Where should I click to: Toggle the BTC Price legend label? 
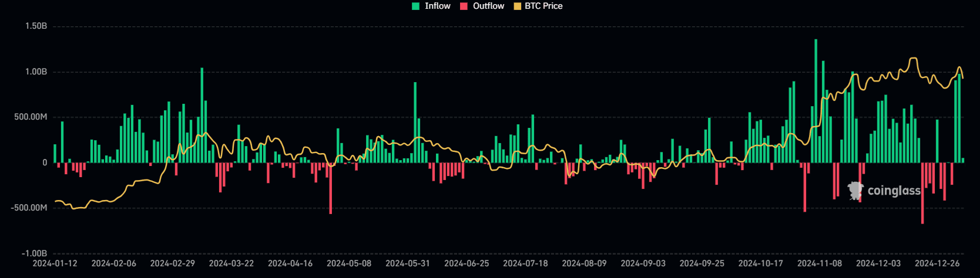[x=543, y=6]
